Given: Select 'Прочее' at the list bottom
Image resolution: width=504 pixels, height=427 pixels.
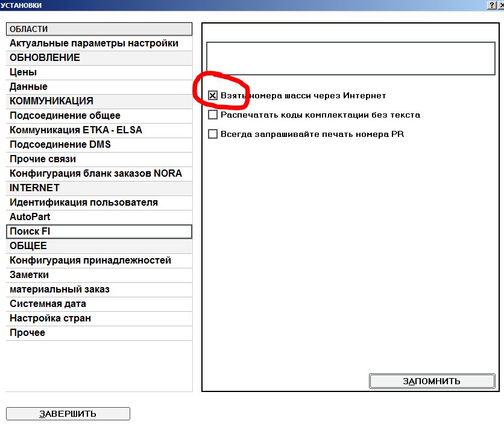Looking at the screenshot, I should (27, 333).
